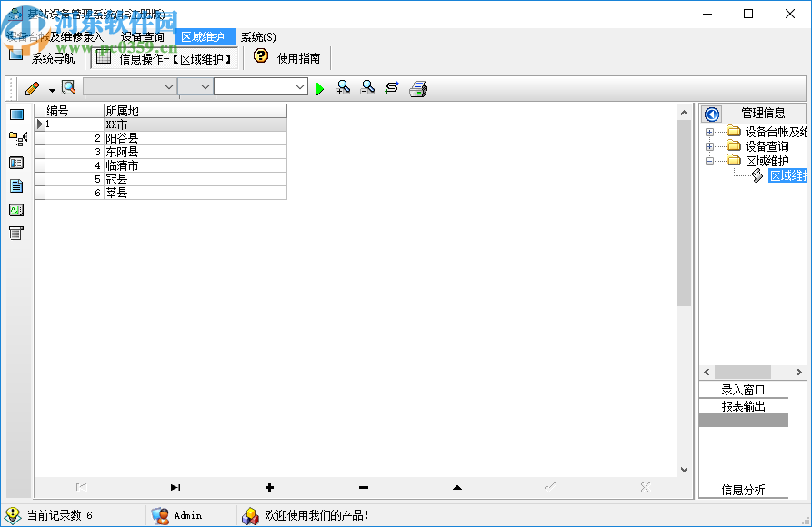Click the question mark help icon

click(x=261, y=56)
